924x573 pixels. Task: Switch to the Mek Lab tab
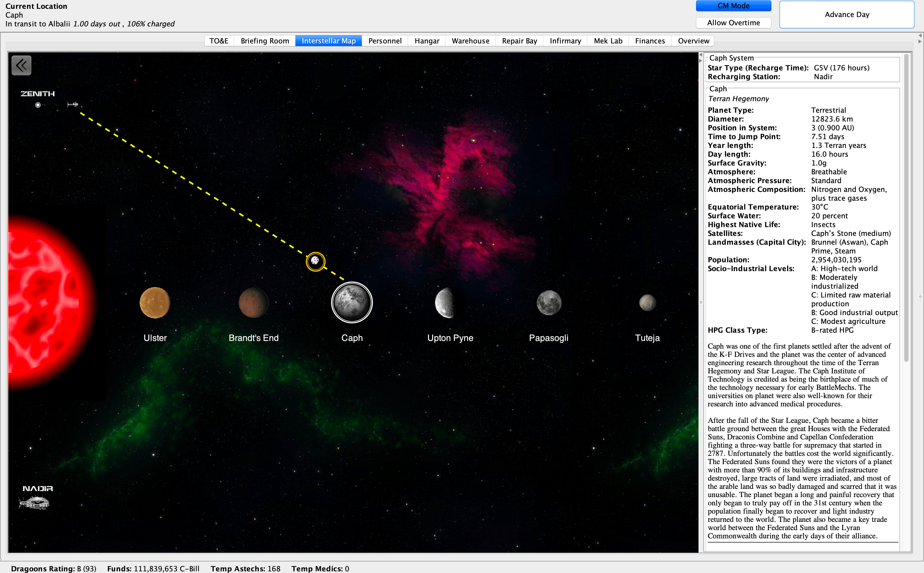(608, 41)
